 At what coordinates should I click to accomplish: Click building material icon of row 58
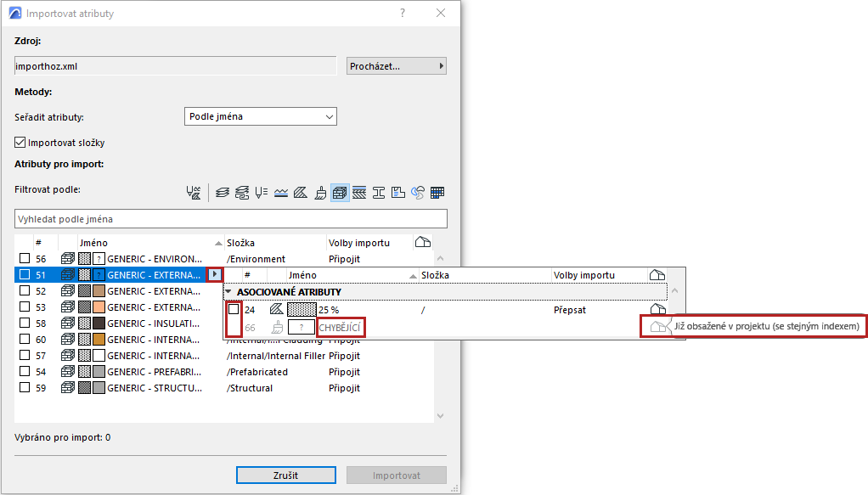pyautogui.click(x=68, y=323)
